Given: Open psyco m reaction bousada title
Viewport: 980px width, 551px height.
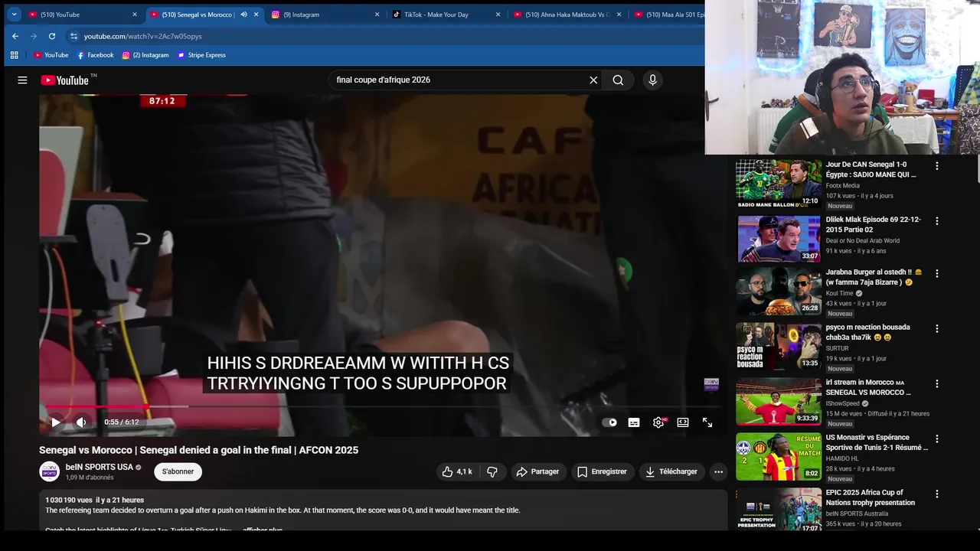Looking at the screenshot, I should pyautogui.click(x=867, y=332).
